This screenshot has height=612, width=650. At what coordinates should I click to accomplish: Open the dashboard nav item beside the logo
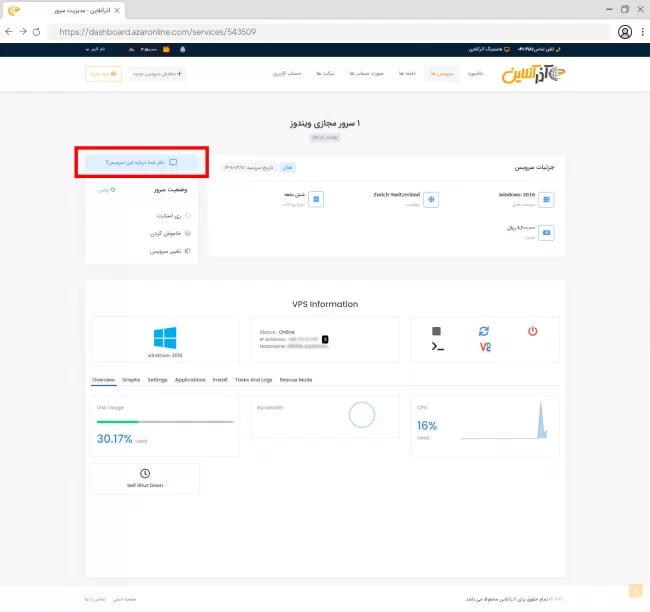coord(475,74)
